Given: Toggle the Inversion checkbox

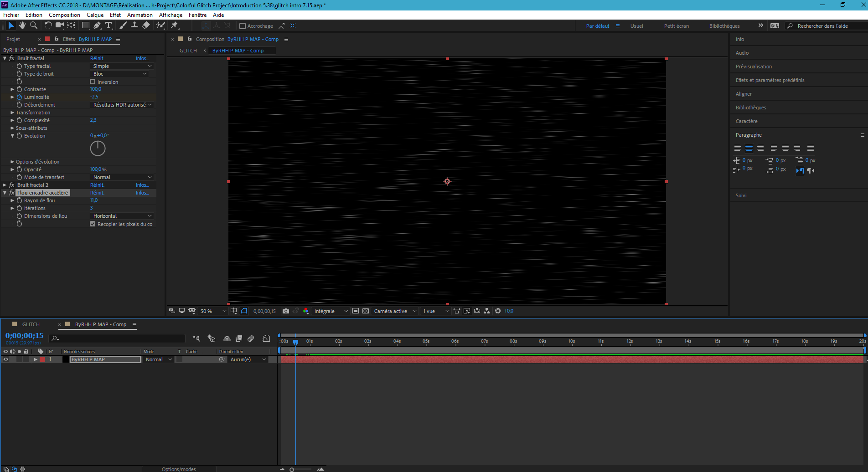Looking at the screenshot, I should [93, 82].
